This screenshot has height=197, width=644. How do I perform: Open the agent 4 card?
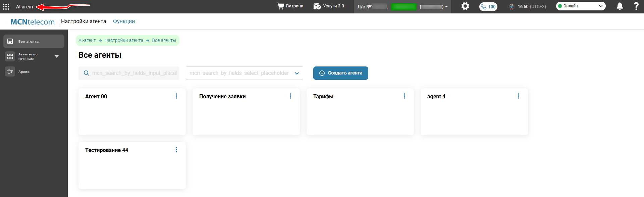(474, 112)
